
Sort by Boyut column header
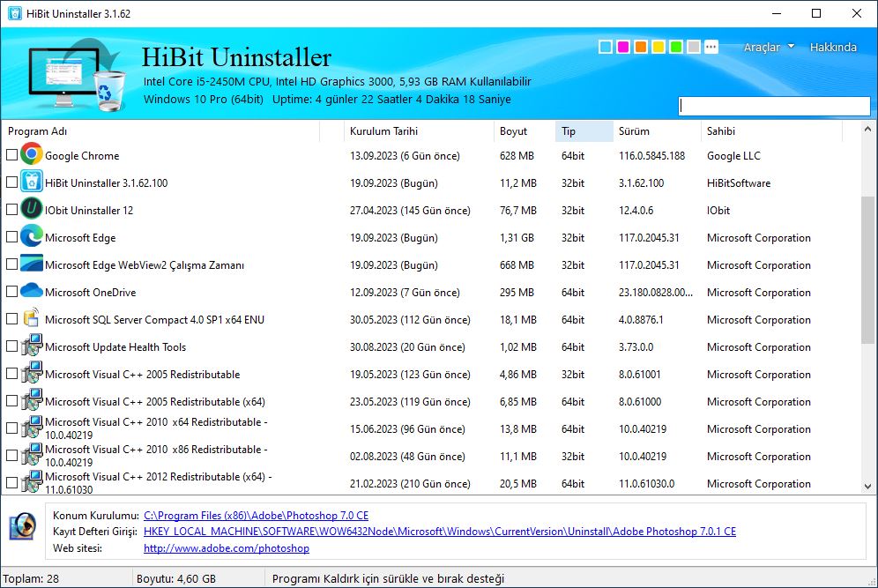(525, 131)
